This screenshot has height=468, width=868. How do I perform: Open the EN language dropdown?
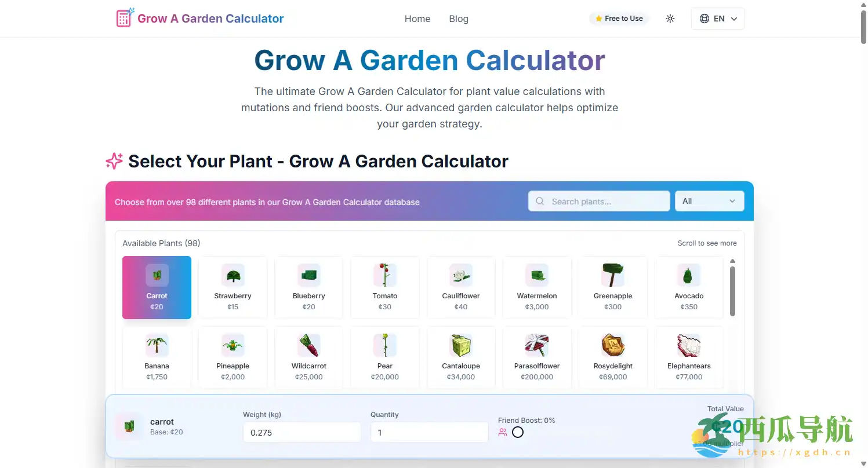718,19
